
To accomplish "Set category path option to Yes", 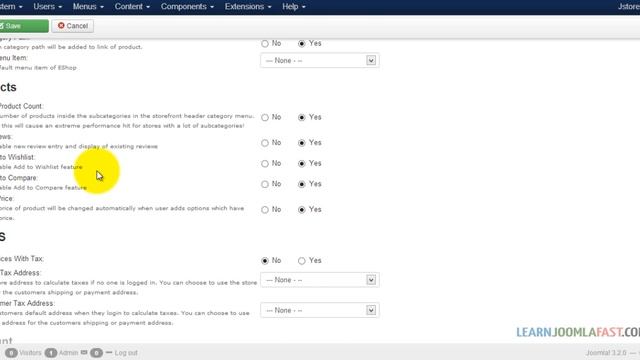I will tap(302, 43).
